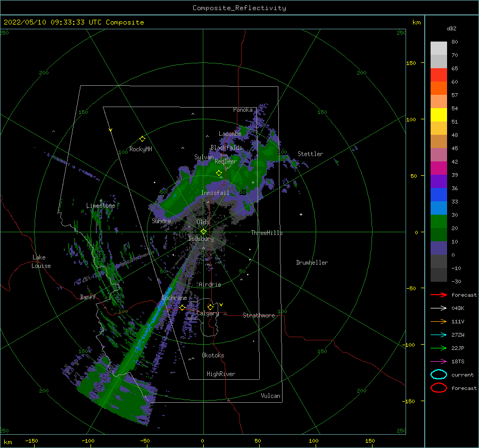479x448 pixels.
Task: Select the bright green 20-30 dBZ swatch
Action: pyautogui.click(x=439, y=222)
